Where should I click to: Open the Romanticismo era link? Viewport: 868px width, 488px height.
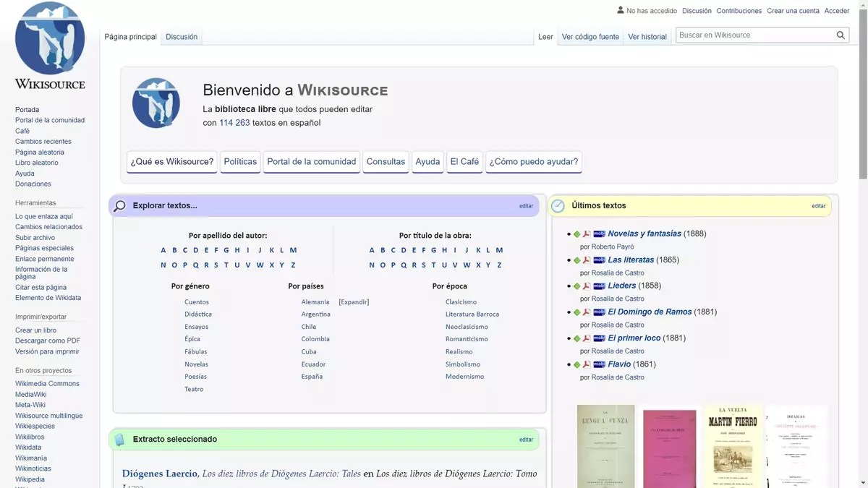click(x=467, y=339)
